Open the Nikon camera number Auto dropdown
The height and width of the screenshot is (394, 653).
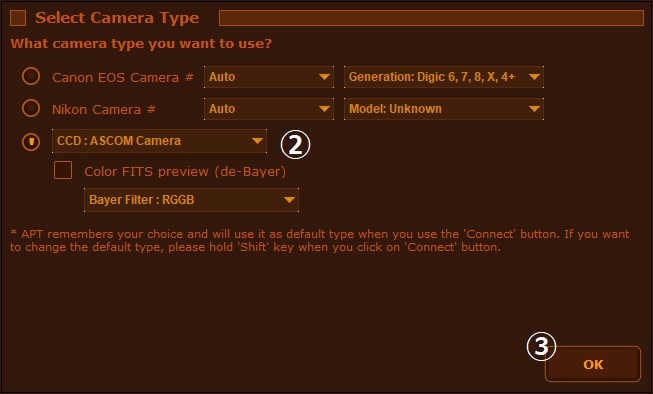(269, 109)
